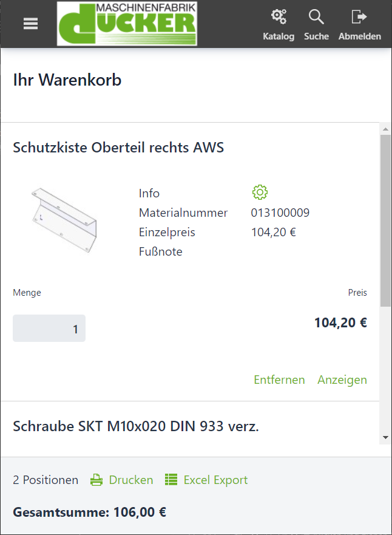Click the printer icon beside Drucken
This screenshot has height=535, width=392.
point(96,480)
